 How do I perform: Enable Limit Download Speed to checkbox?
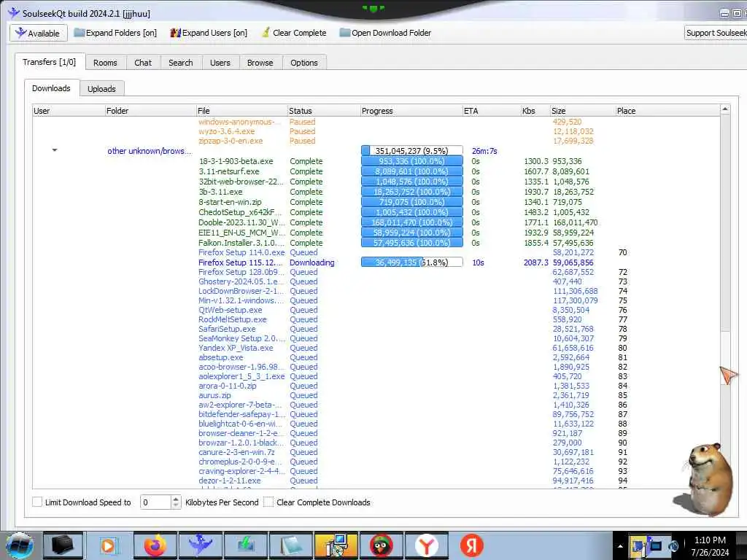[37, 502]
